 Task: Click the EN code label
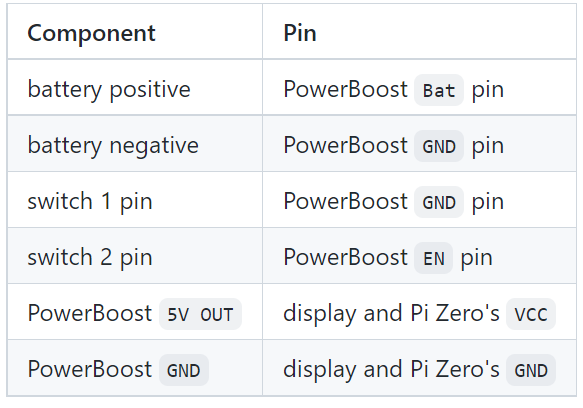(433, 258)
